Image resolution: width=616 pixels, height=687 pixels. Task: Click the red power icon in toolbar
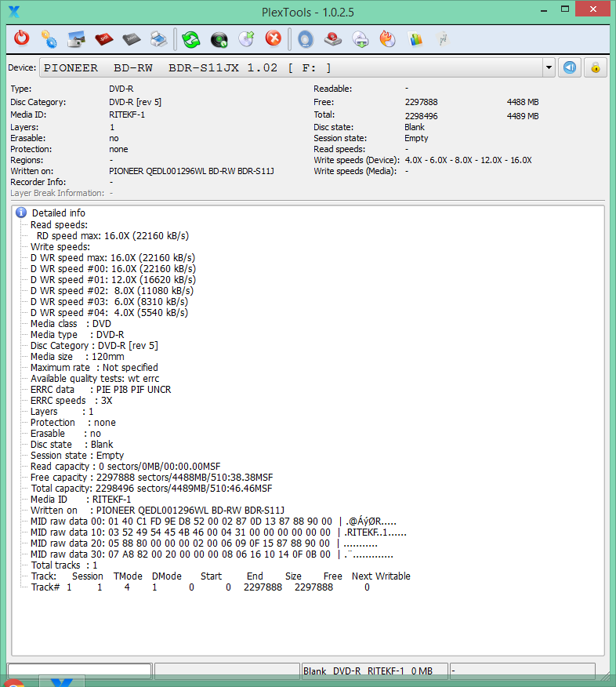tap(21, 38)
